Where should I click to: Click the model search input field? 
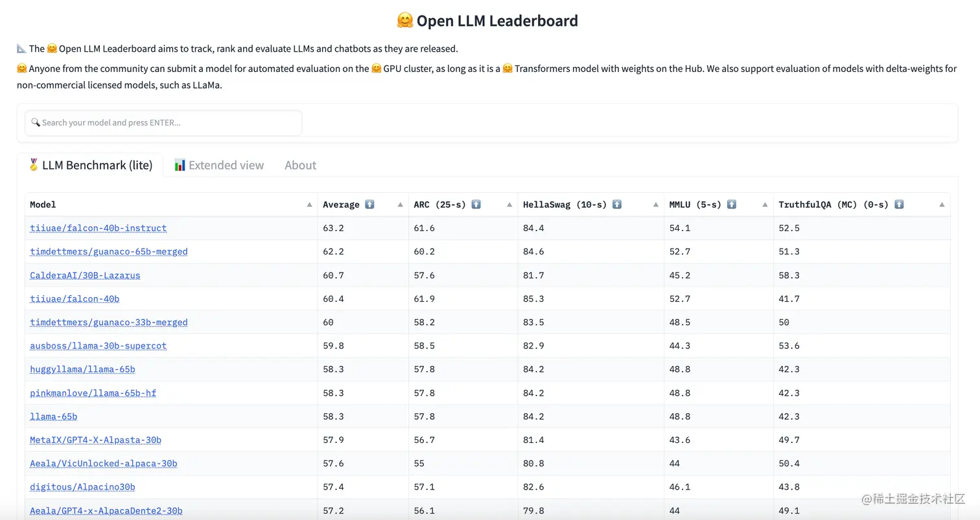tap(163, 122)
